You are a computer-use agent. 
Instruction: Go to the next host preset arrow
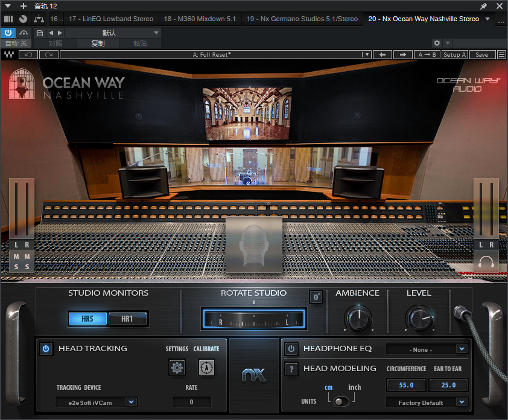(60, 33)
